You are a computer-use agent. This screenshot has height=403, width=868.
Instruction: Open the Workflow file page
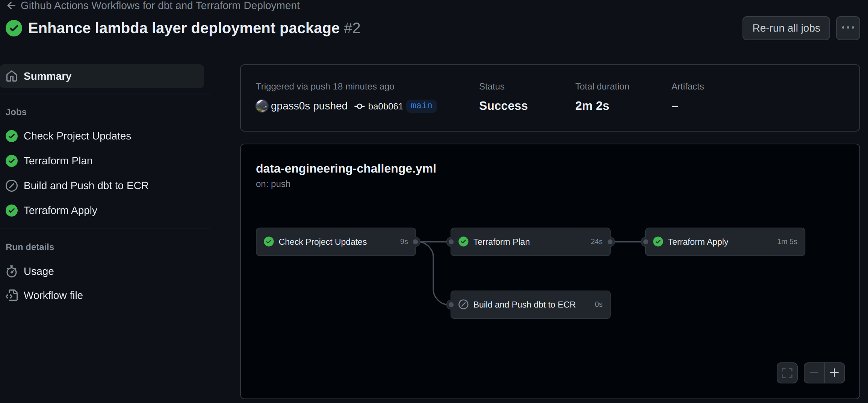pyautogui.click(x=53, y=295)
